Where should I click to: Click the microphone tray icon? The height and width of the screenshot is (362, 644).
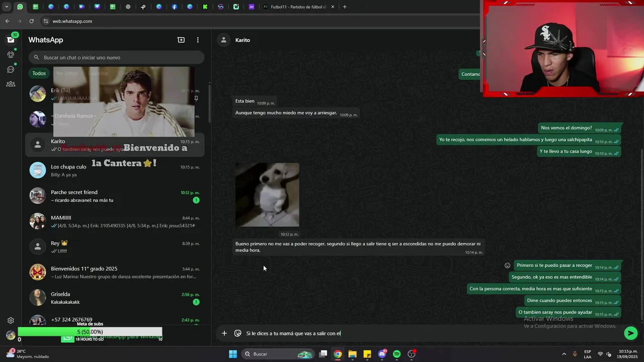[x=575, y=354]
